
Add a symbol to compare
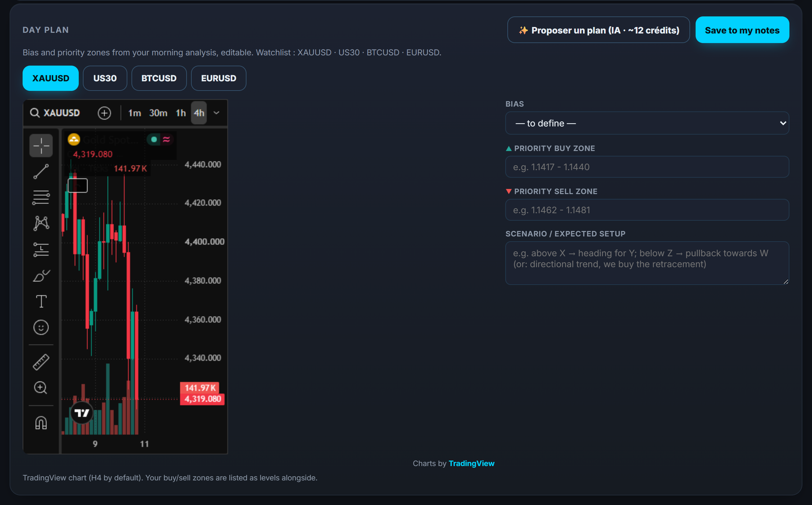(105, 113)
